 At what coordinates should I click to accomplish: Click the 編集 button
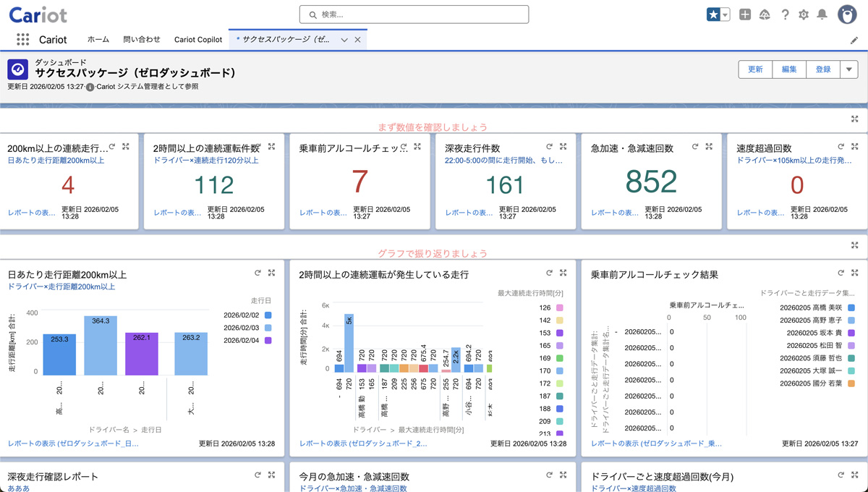789,69
